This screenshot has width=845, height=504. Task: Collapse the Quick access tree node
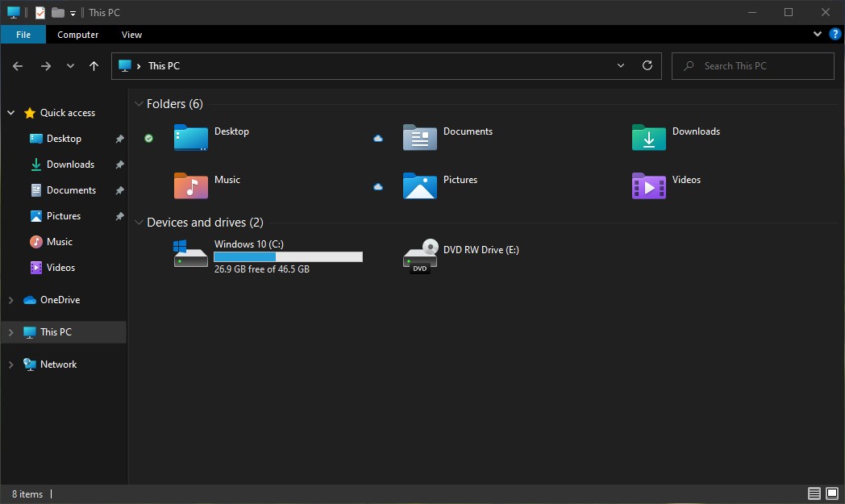coord(10,113)
